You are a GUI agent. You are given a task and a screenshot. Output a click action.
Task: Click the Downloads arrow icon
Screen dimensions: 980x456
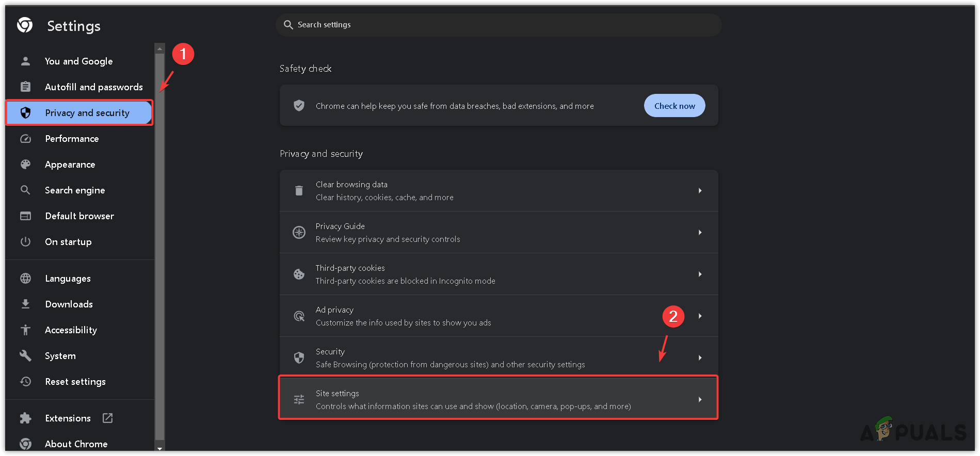(x=25, y=304)
